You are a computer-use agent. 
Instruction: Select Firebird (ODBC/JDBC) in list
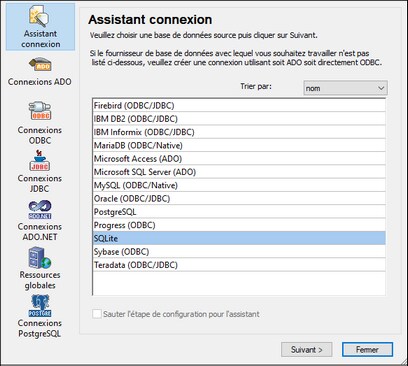coord(239,106)
